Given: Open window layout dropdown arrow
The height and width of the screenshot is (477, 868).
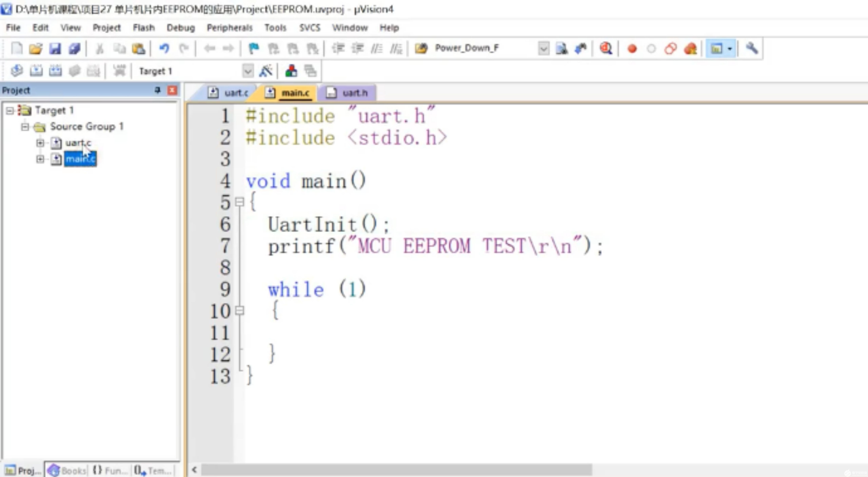Looking at the screenshot, I should [x=730, y=49].
